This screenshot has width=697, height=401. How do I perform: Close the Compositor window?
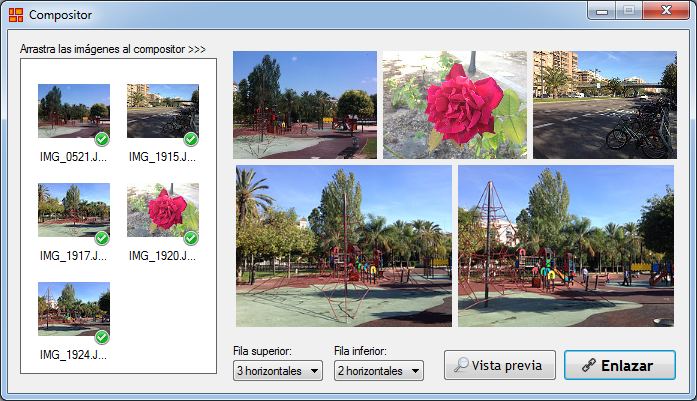click(666, 11)
